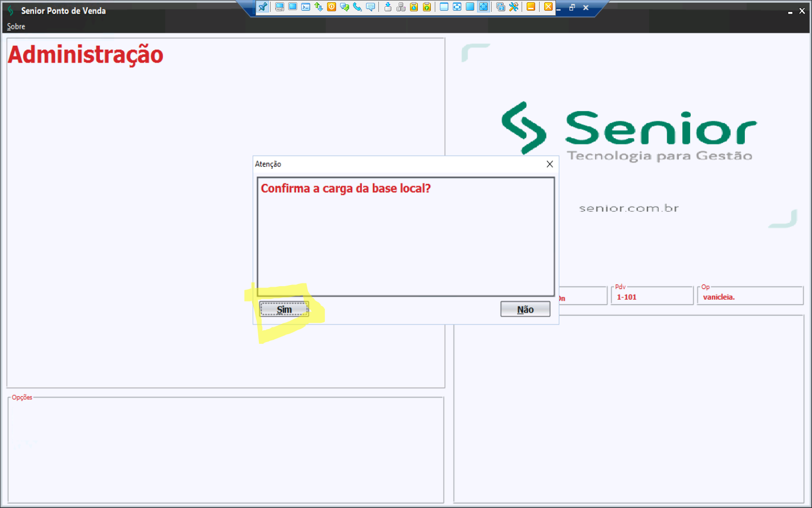Click the on-screen keyboard icon in remote toolbar
This screenshot has height=508, width=812.
[x=279, y=7]
